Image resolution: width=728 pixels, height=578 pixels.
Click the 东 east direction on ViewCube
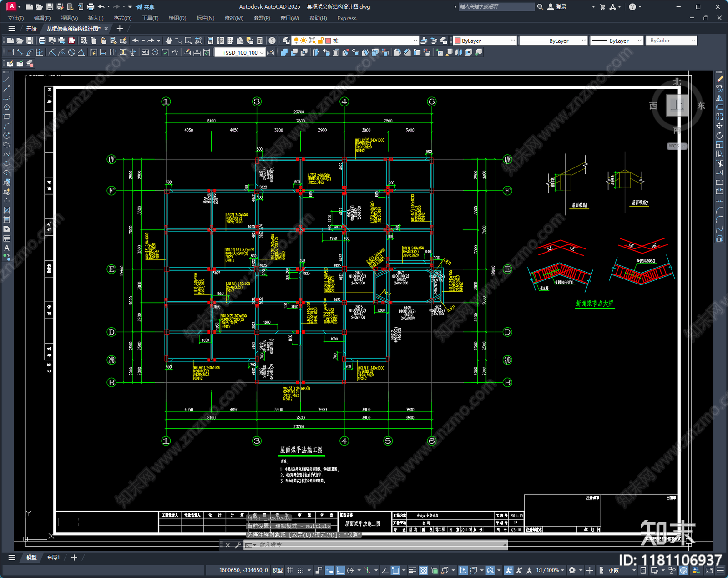point(701,106)
